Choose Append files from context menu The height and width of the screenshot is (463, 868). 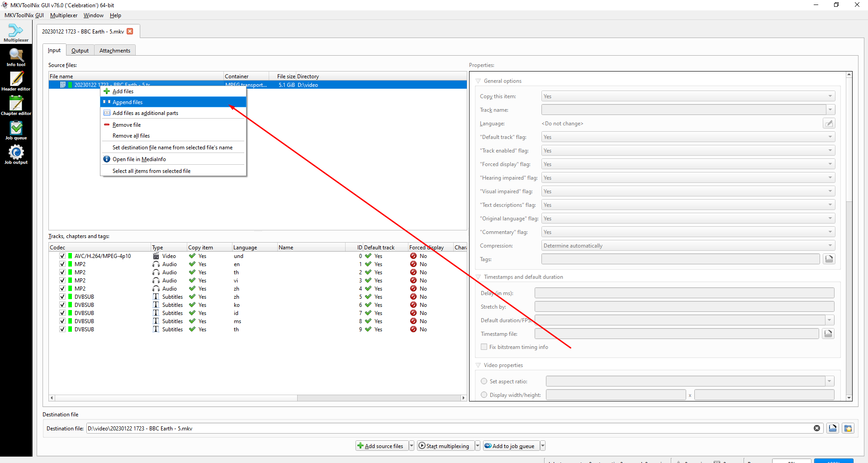pyautogui.click(x=173, y=102)
